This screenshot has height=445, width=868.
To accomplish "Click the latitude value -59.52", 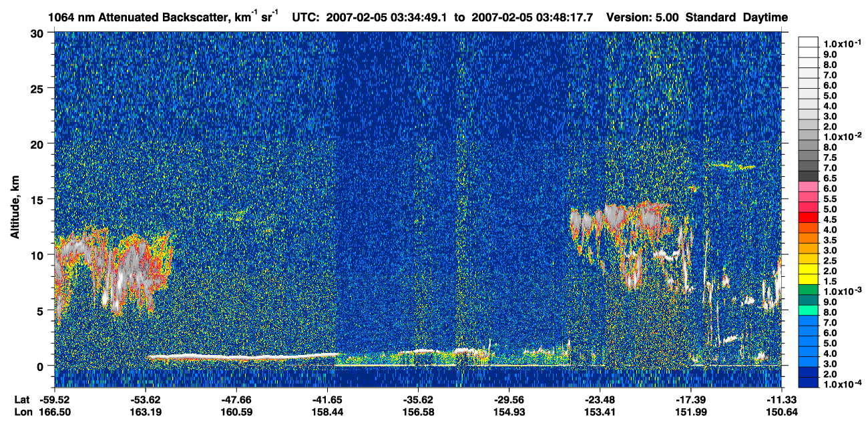I will 55,399.
